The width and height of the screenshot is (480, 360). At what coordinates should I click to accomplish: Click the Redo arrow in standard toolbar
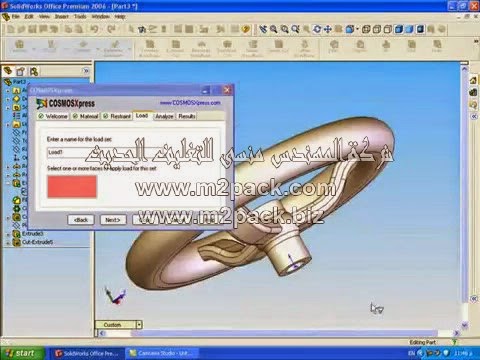click(x=111, y=29)
